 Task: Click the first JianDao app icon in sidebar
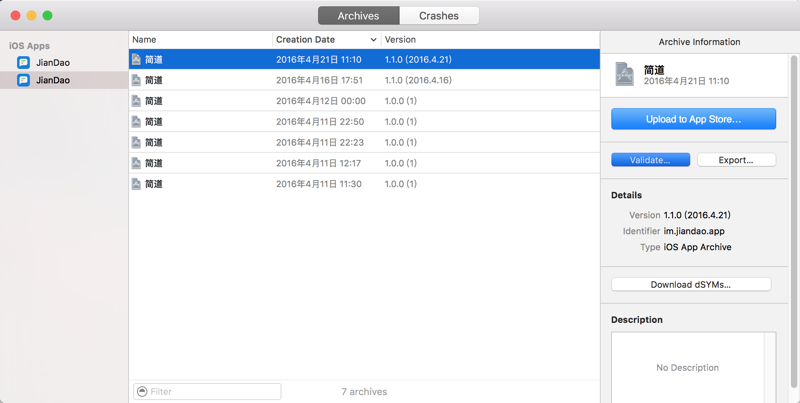[x=23, y=63]
